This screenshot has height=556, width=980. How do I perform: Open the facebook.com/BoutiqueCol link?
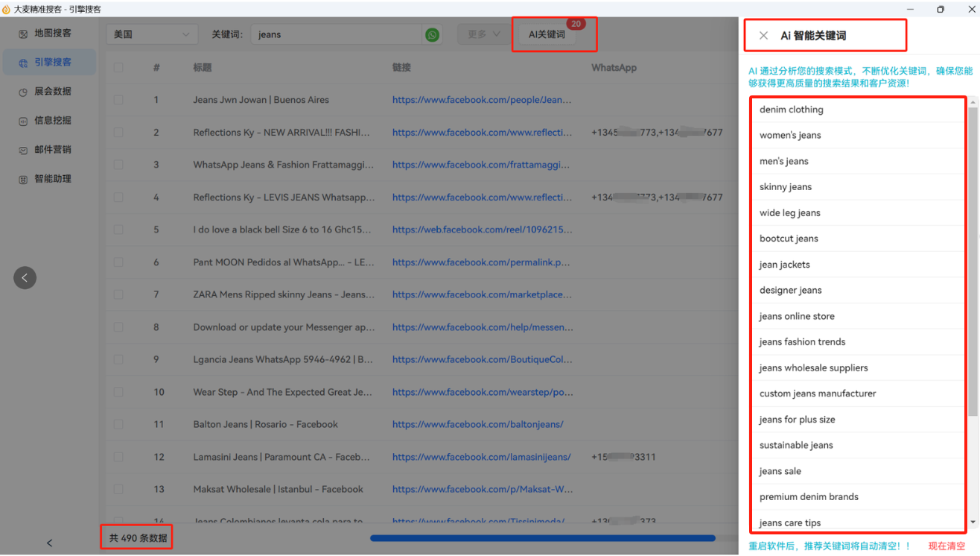482,359
